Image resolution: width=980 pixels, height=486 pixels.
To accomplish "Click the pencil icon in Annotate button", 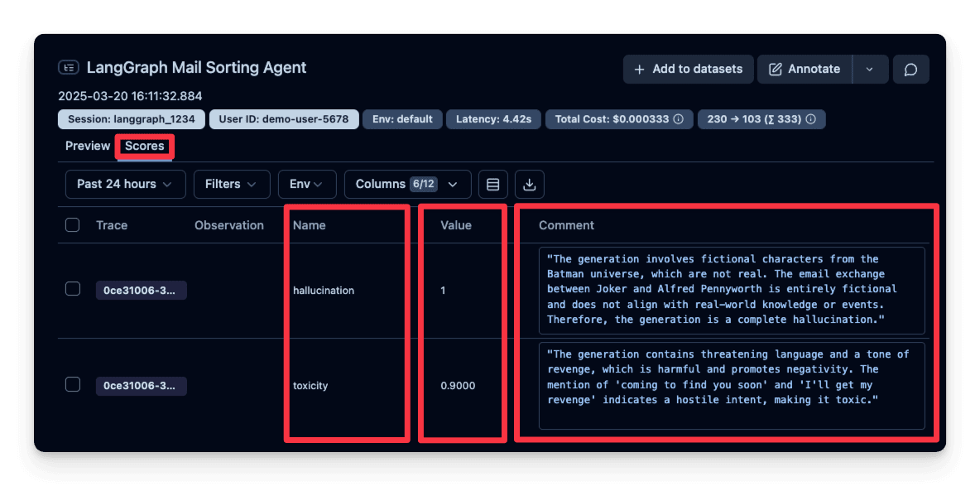I will [776, 70].
